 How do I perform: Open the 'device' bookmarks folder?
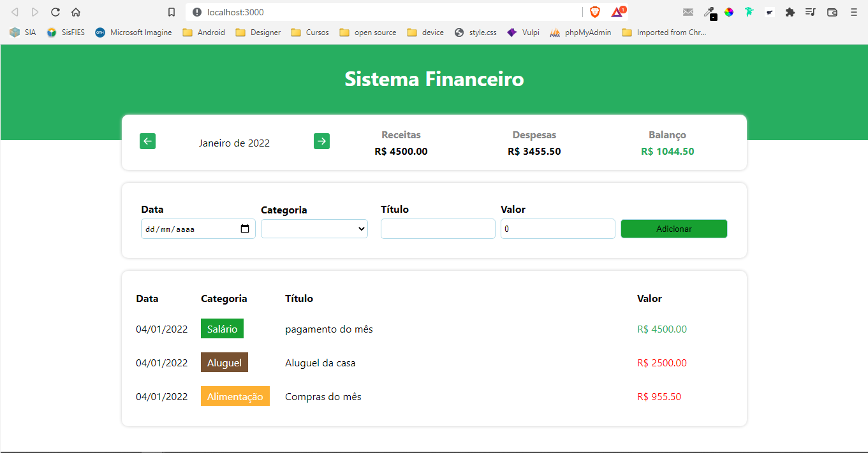(425, 32)
